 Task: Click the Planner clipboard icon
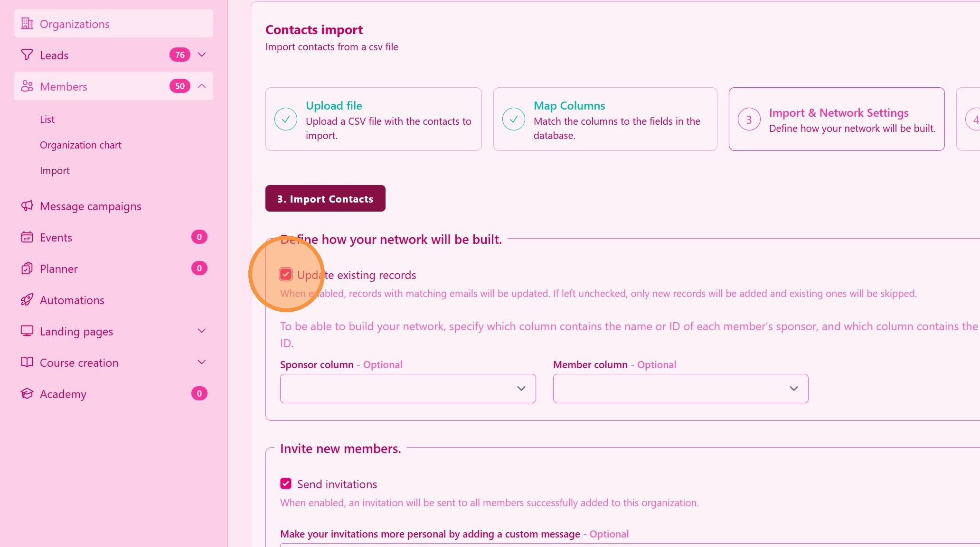tap(27, 269)
